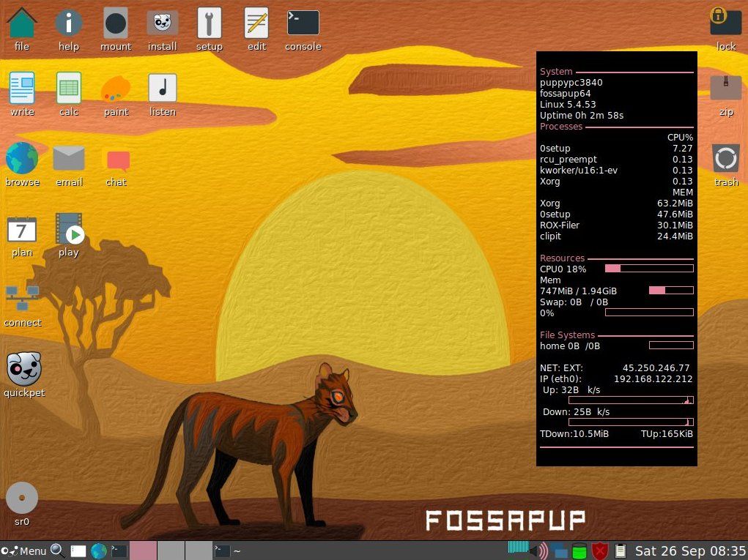Open the help desktop icon
748x560 pixels.
pos(68,23)
